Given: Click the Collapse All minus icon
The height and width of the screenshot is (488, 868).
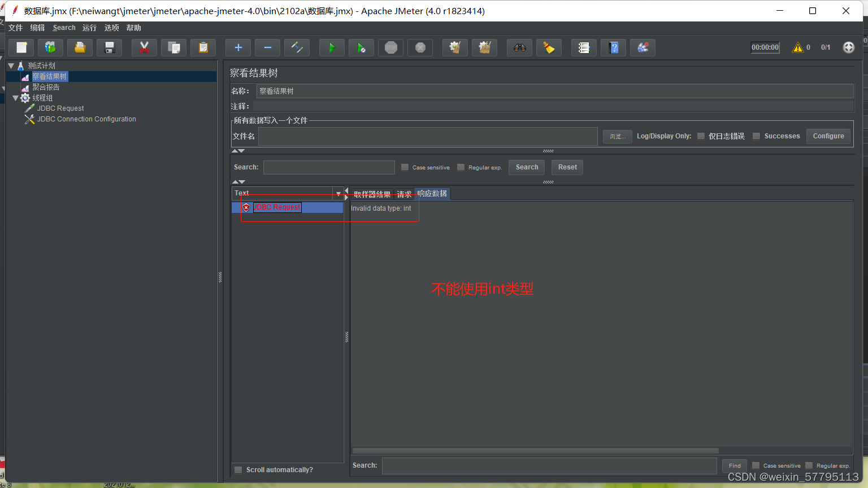Looking at the screenshot, I should tap(268, 47).
